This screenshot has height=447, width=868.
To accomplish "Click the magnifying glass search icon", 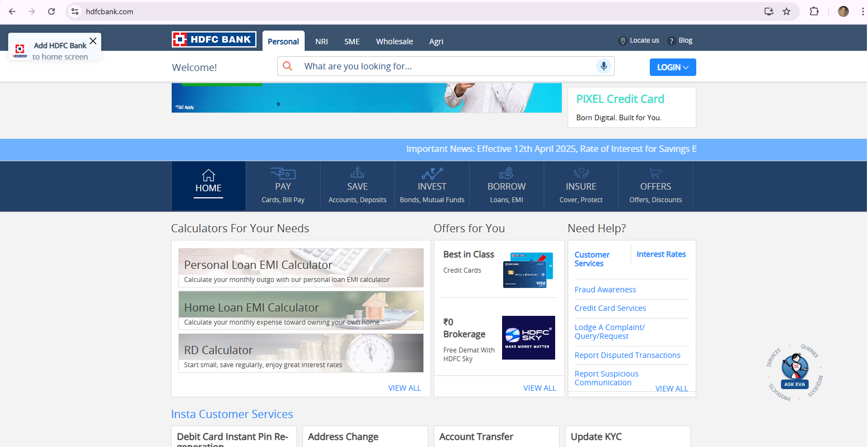I will pos(288,66).
